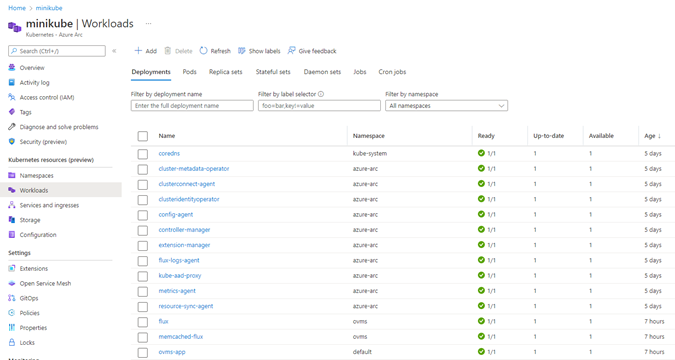This screenshot has width=675, height=360.
Task: Open the resource-sync-agent deployment link
Action: [x=186, y=306]
